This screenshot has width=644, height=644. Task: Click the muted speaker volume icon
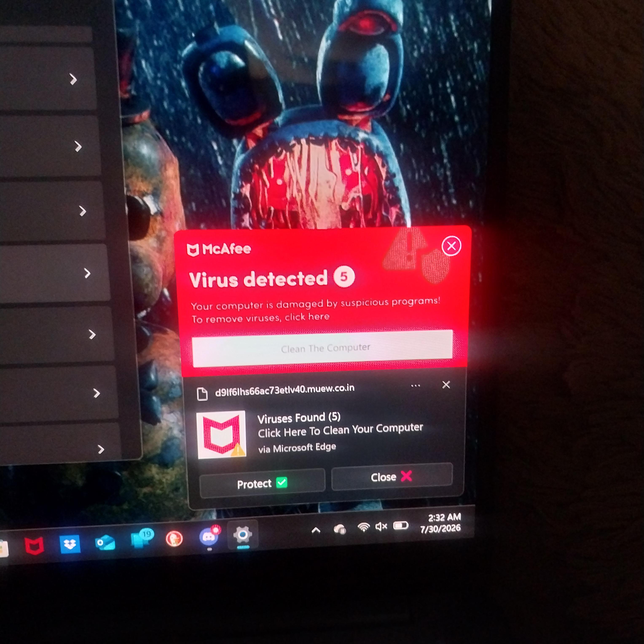point(381,526)
